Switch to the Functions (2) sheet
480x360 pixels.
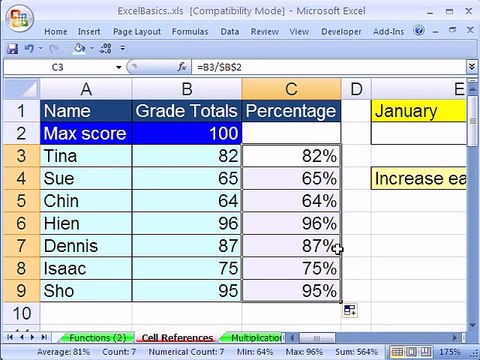[97, 338]
